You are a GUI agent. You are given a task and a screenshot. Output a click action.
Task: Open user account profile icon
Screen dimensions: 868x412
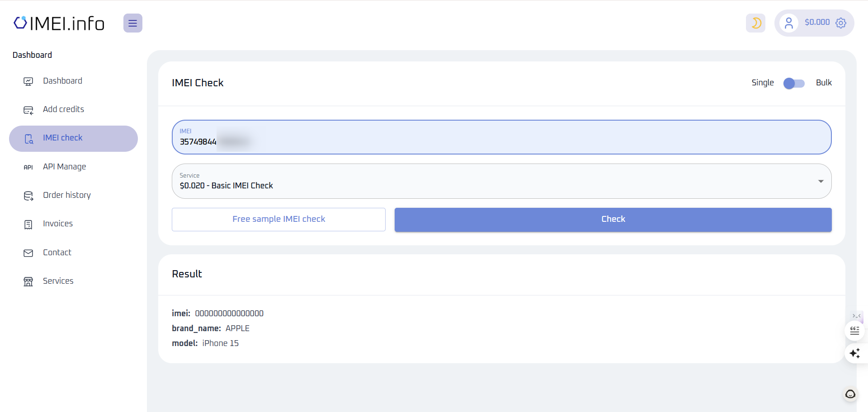[x=789, y=23]
